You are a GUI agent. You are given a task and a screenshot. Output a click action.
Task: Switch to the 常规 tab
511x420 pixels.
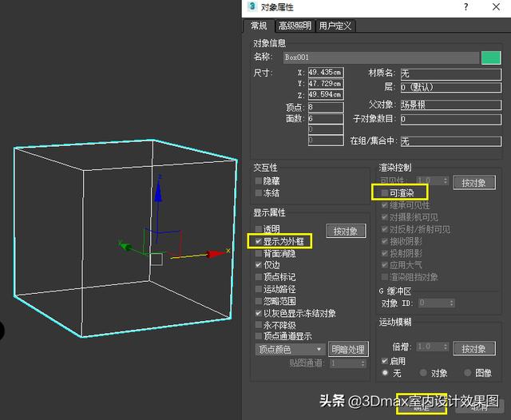tap(259, 26)
